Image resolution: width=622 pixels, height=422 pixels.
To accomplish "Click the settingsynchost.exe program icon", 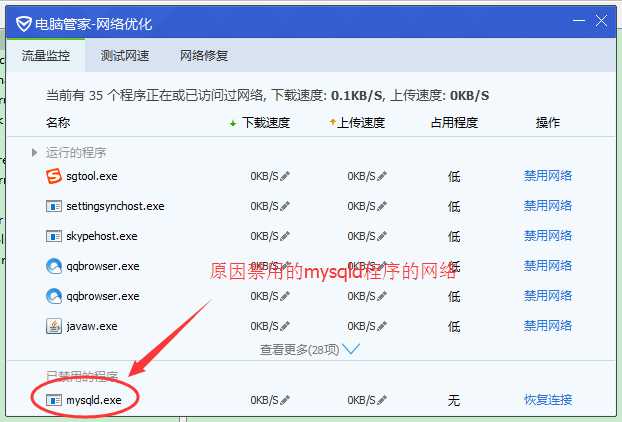I will click(x=54, y=206).
